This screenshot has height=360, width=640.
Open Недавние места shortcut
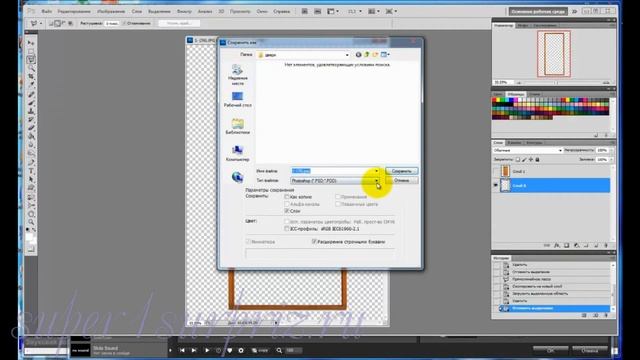pyautogui.click(x=238, y=75)
